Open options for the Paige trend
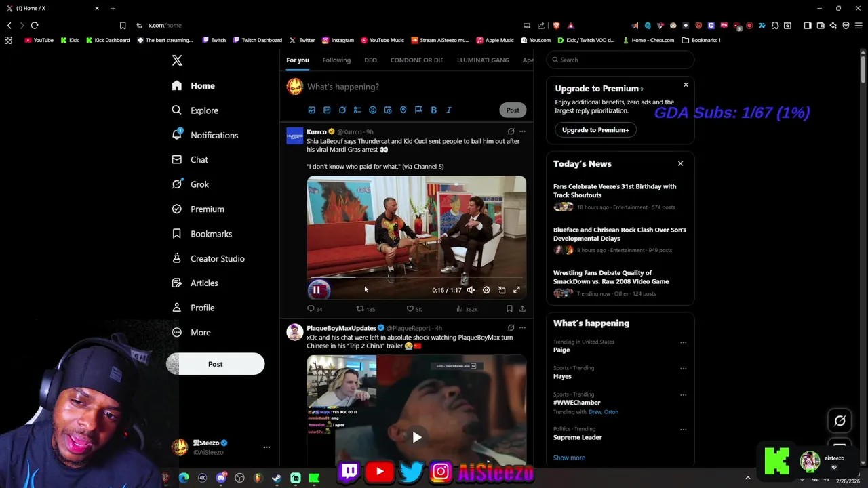The height and width of the screenshot is (488, 868). [x=683, y=342]
